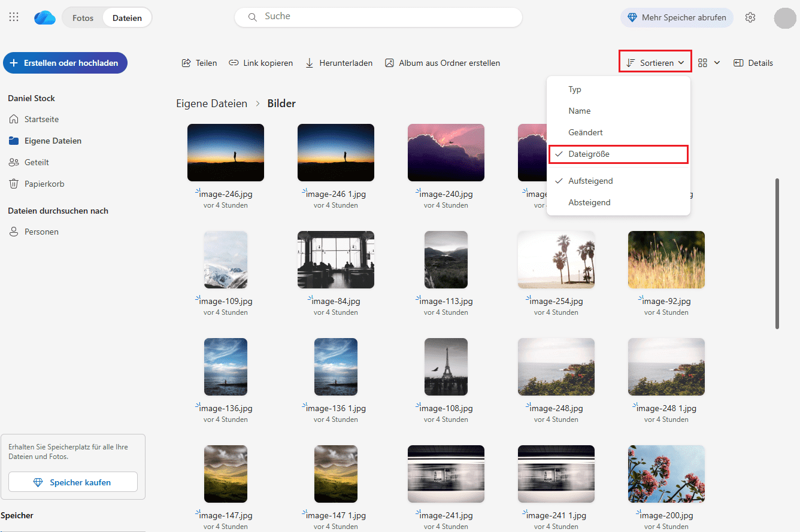The height and width of the screenshot is (532, 800).
Task: Switch sort order to Absteigend
Action: [589, 202]
